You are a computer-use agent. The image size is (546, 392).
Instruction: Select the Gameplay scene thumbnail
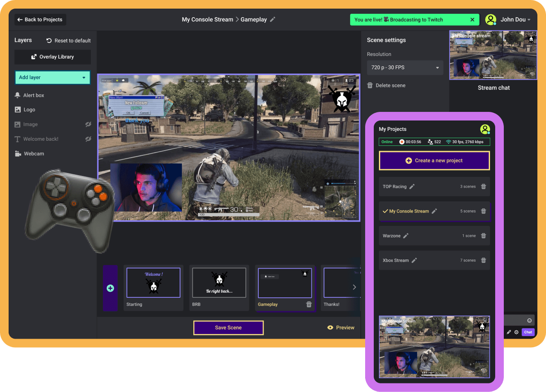[x=285, y=283]
